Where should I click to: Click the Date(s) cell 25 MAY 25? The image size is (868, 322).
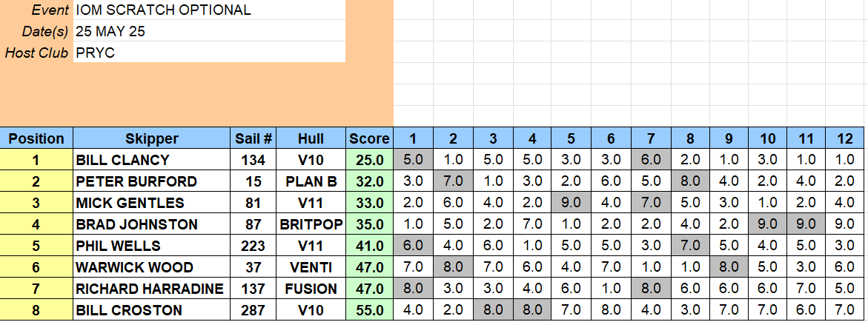[x=209, y=31]
